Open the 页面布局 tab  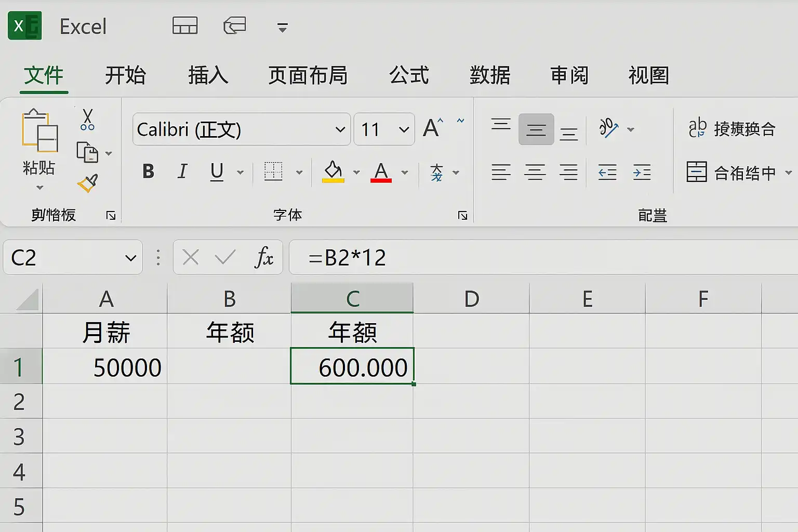pos(308,75)
